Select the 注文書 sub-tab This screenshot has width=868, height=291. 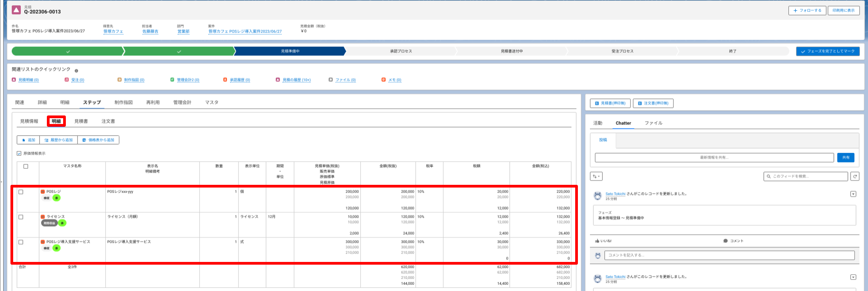[x=108, y=121]
